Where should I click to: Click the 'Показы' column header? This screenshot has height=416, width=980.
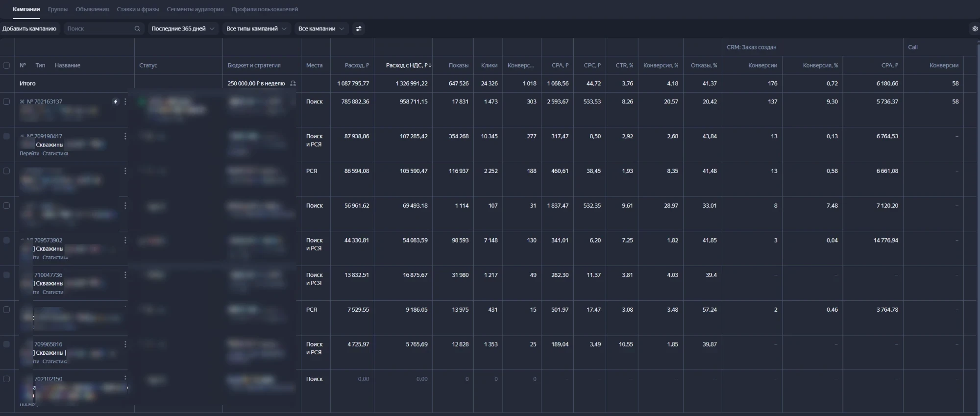(459, 65)
